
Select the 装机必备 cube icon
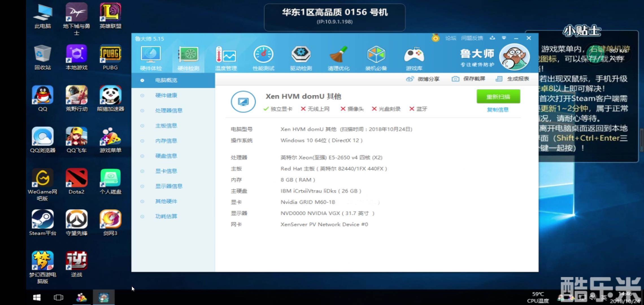click(376, 55)
